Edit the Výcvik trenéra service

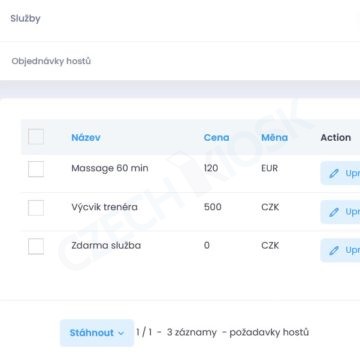(x=340, y=212)
